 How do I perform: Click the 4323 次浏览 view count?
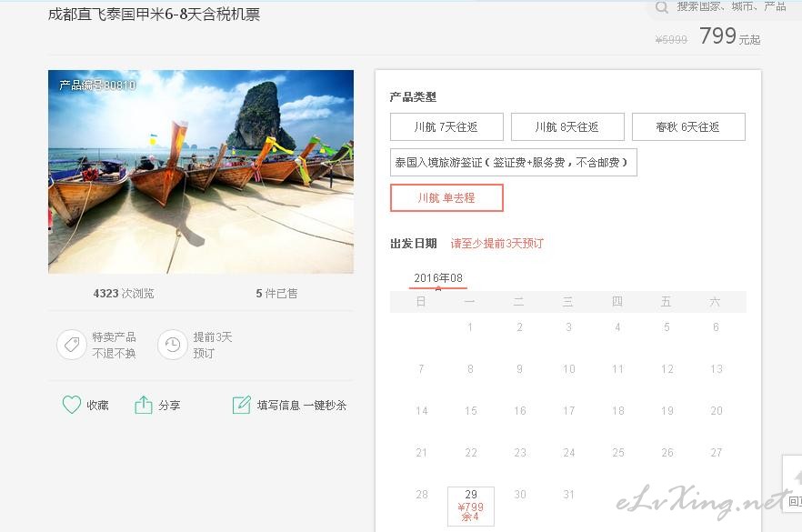[124, 293]
